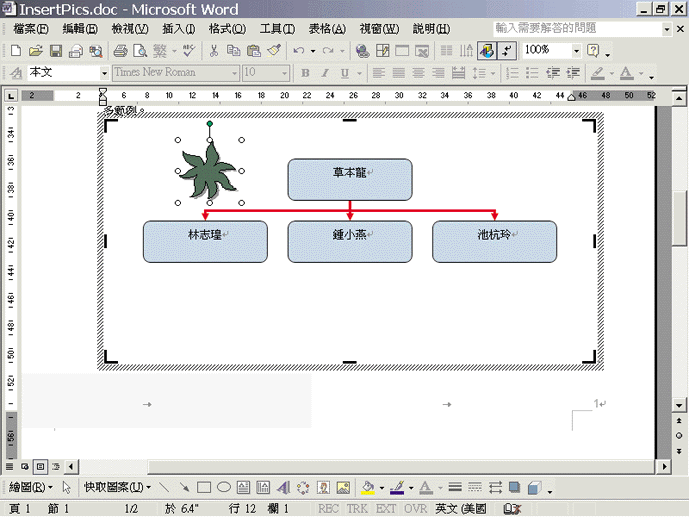
Task: Open the 插入(I) menu
Action: 178,29
